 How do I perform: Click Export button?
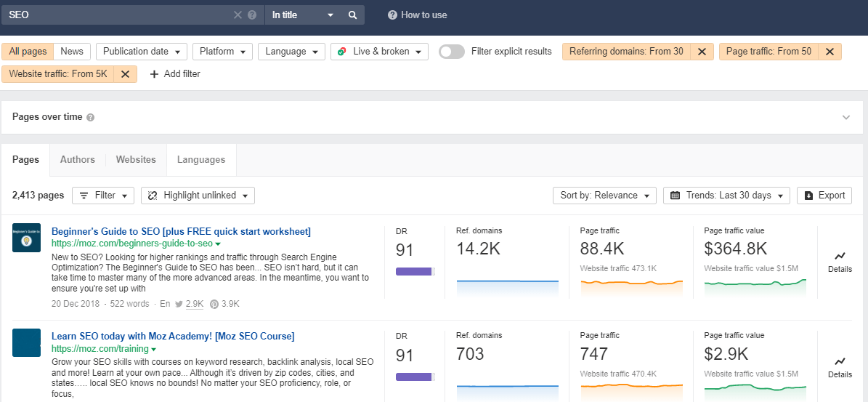(824, 196)
